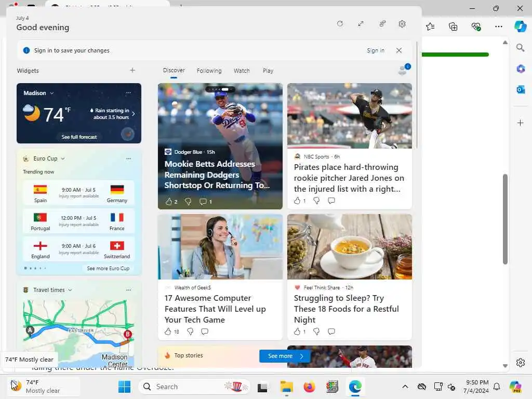Add a new widget with plus icon

(132, 70)
